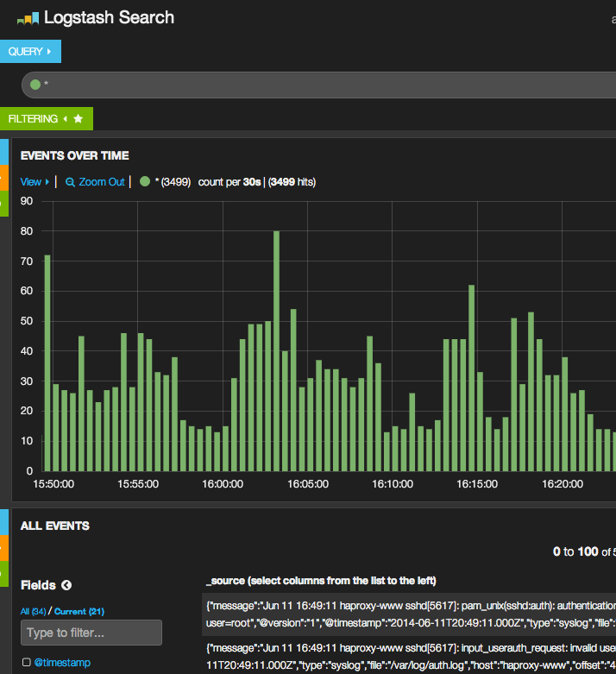Tick the @timestamp field checkbox
Image resolution: width=616 pixels, height=674 pixels.
point(26,662)
